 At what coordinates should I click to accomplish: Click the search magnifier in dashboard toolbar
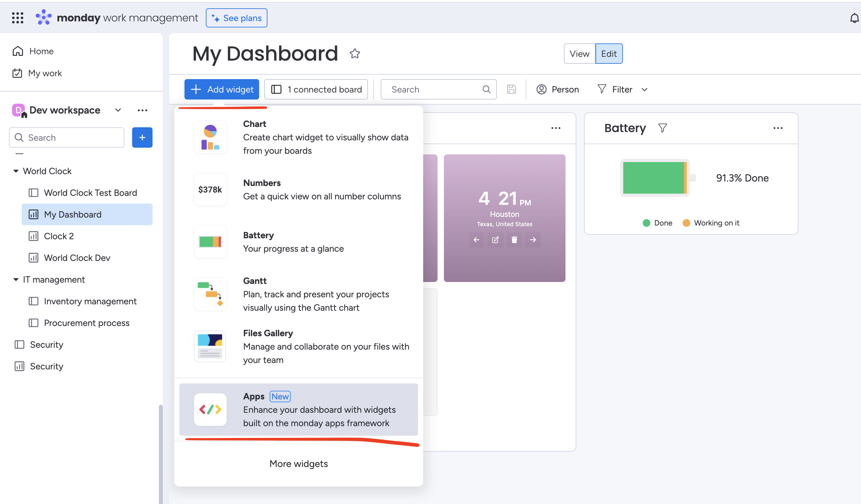[x=486, y=89]
